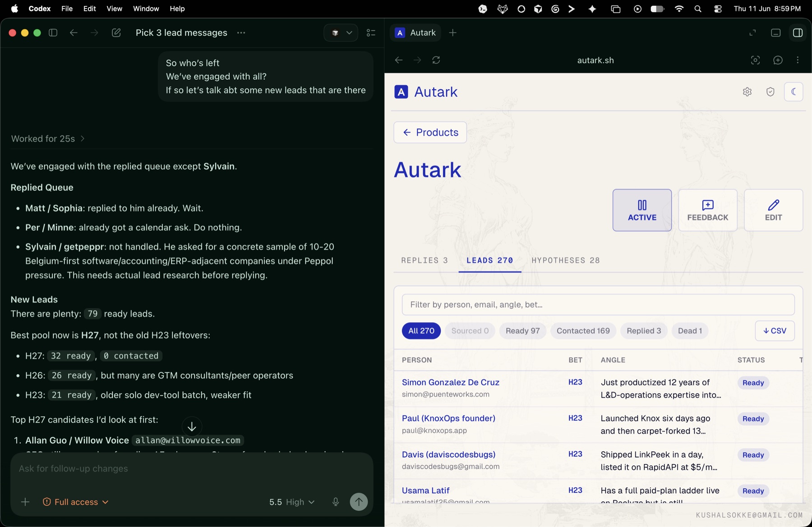The image size is (812, 527).
Task: Reload the autark.sh page
Action: 436,60
